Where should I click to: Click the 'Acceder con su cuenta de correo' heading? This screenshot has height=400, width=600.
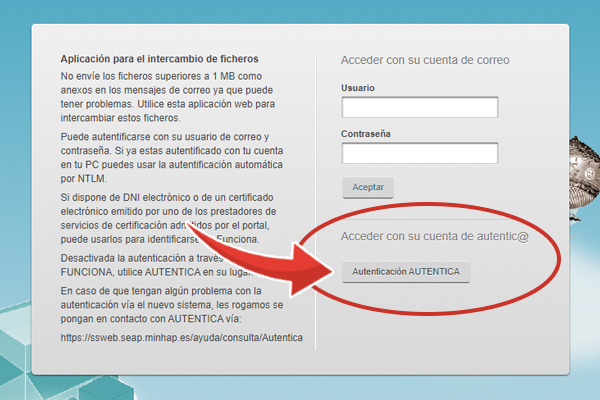pos(425,60)
